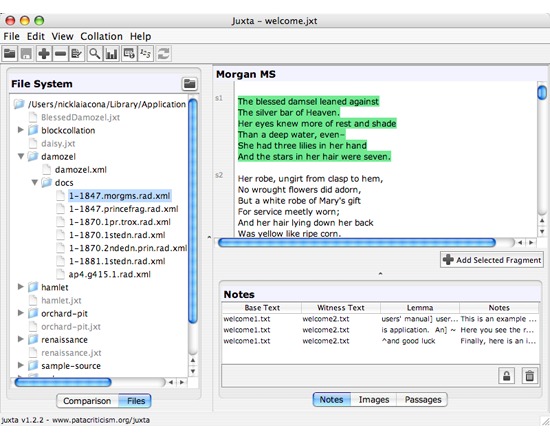
Task: Click the histogram bar chart toolbar icon
Action: coord(112,54)
